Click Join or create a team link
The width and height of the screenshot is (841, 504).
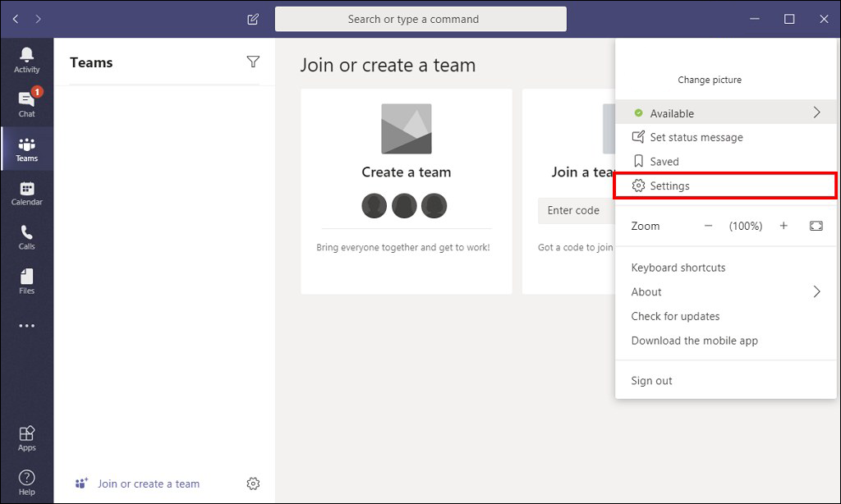(x=148, y=483)
